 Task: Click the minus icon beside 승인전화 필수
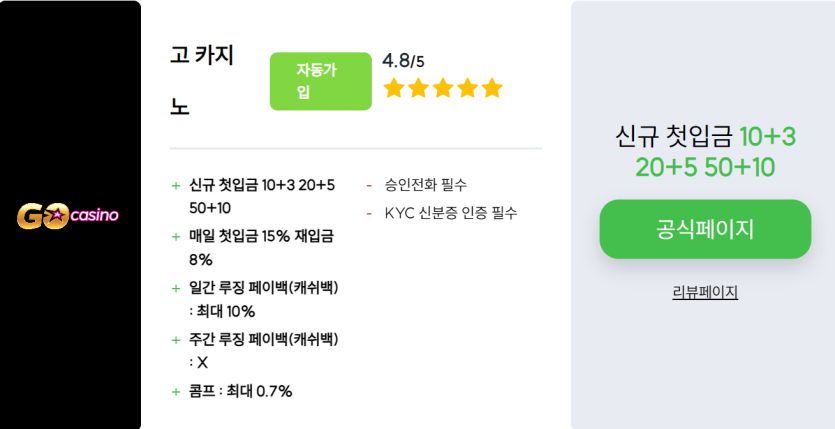(x=369, y=186)
